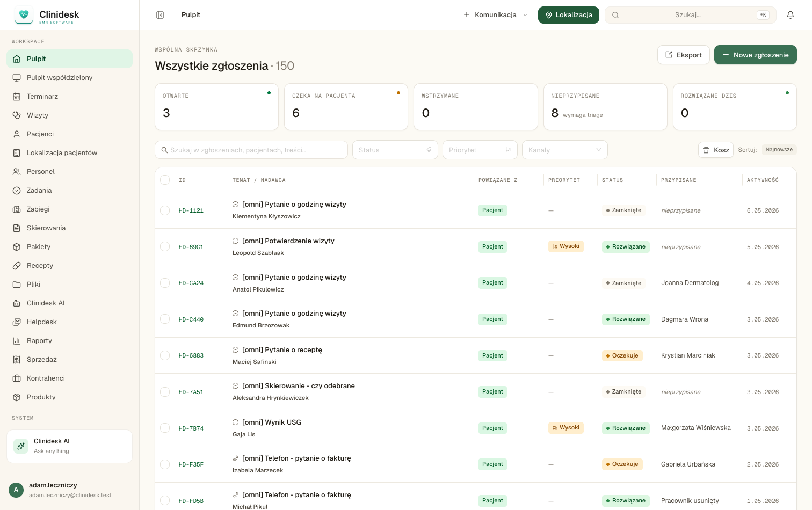
Task: Click the stethoscope icon beside Wizyty
Action: [x=17, y=115]
